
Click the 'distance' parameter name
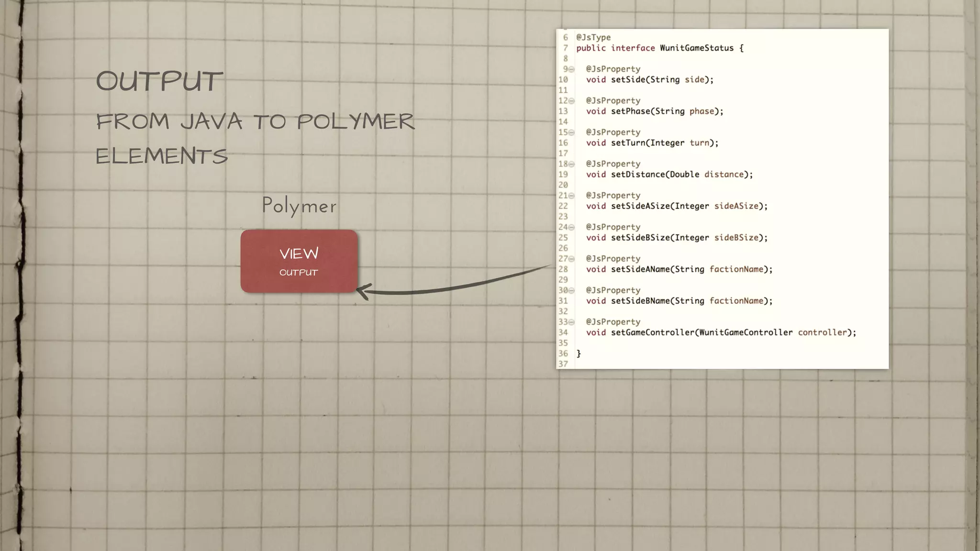tap(724, 174)
